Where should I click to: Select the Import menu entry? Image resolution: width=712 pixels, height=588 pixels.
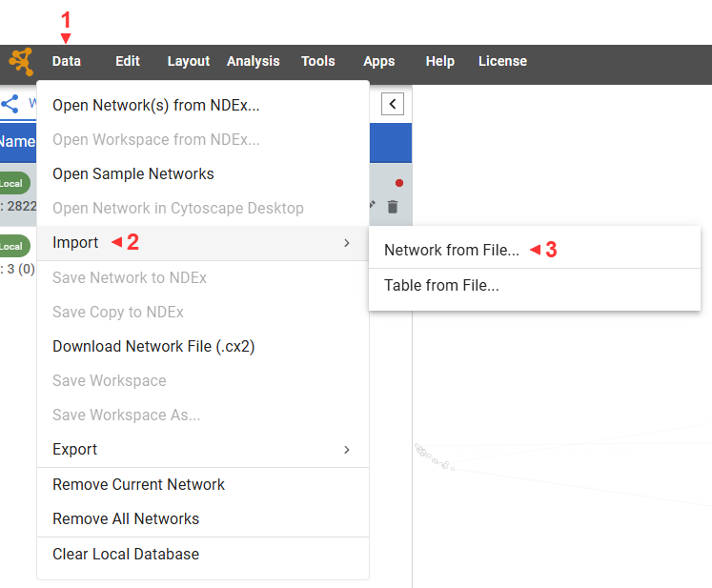pos(203,243)
